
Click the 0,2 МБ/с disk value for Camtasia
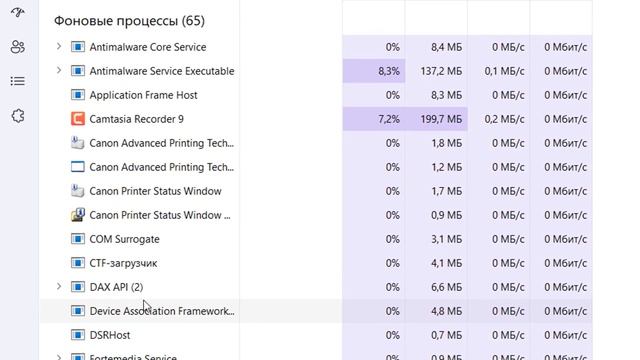pos(504,119)
